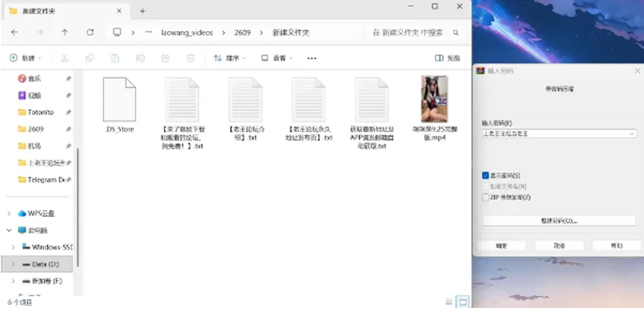Click the Rename toolbar icon
The height and width of the screenshot is (309, 644).
tap(140, 58)
